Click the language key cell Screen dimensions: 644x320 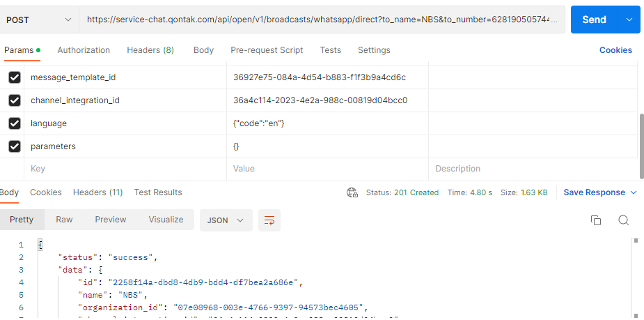pyautogui.click(x=125, y=123)
